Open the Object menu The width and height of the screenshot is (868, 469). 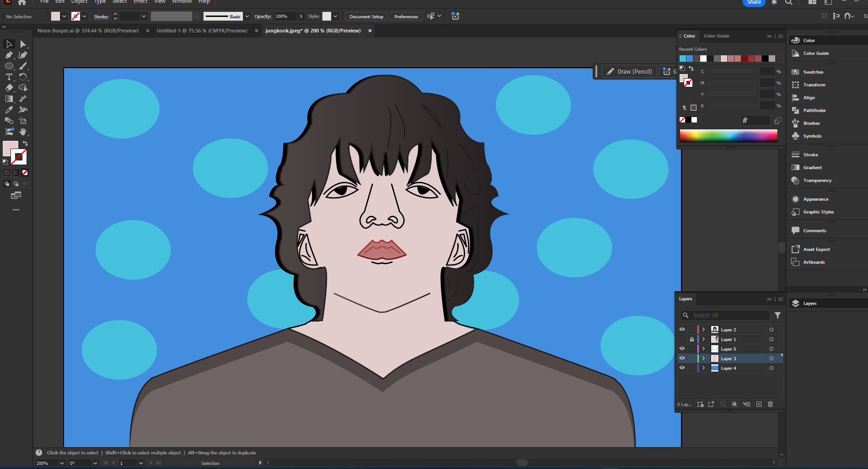tap(79, 2)
